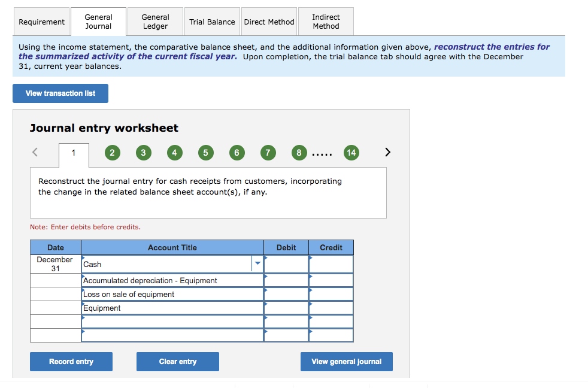
Task: Go to journal entry step 7
Action: tap(268, 153)
